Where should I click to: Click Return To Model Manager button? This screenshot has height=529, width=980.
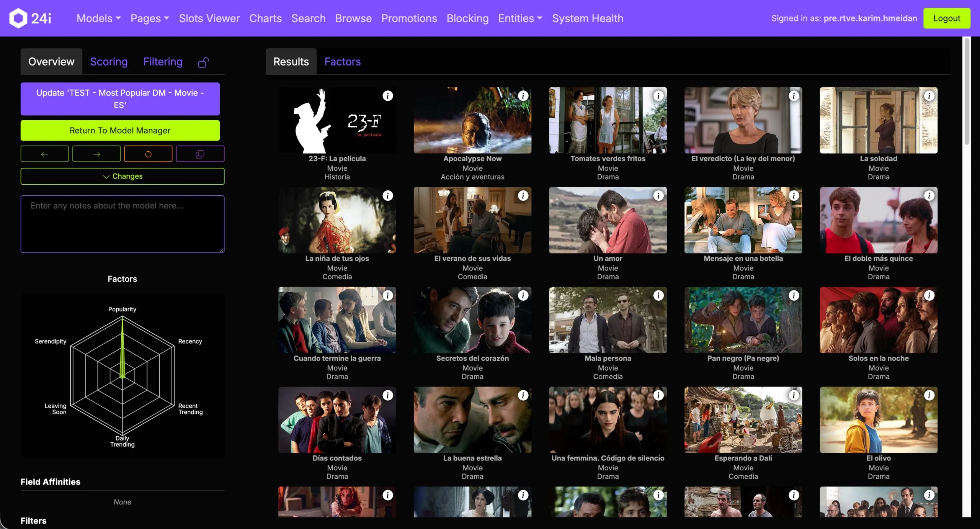coord(120,131)
